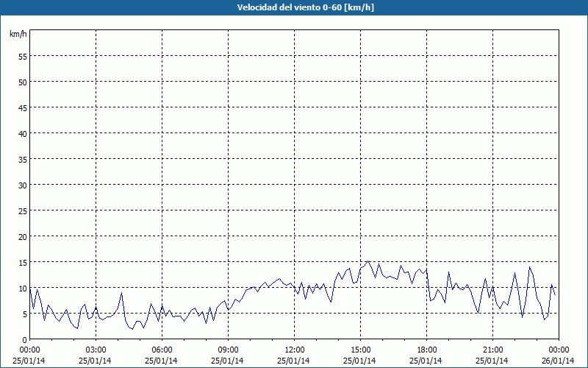Viewport: 588px width, 368px height.
Task: Click the '35' y-axis label
Action: pos(23,160)
